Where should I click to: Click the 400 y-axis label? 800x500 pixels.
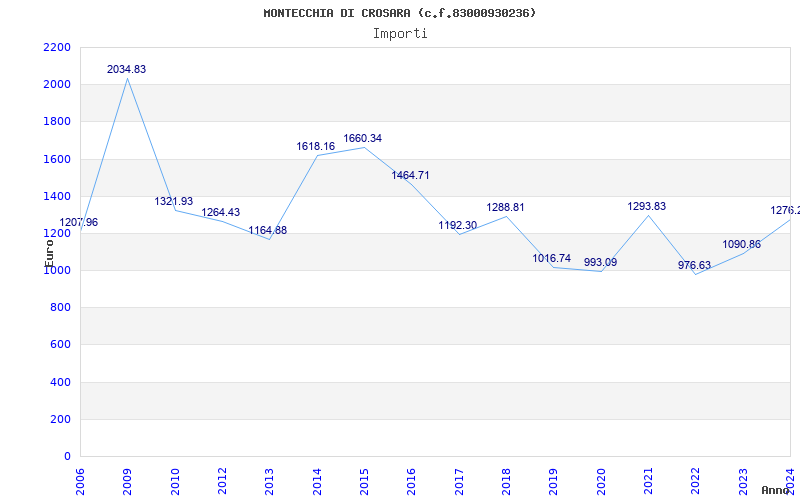click(x=60, y=382)
